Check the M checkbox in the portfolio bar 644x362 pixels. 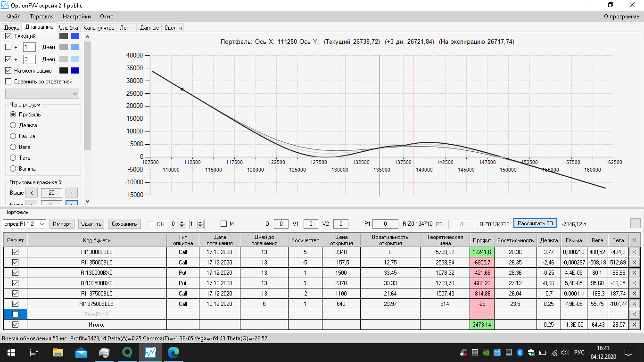(223, 223)
